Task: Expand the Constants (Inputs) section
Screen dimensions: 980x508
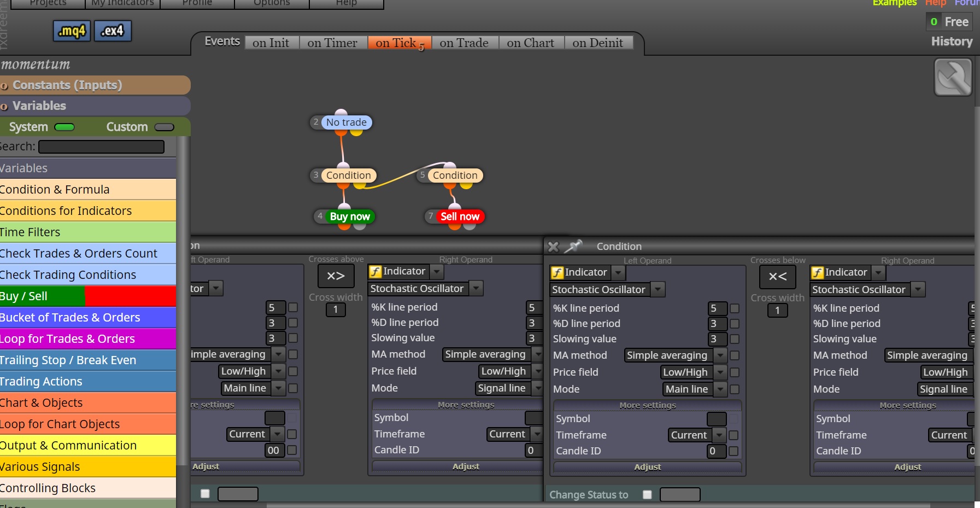Action: [95, 85]
